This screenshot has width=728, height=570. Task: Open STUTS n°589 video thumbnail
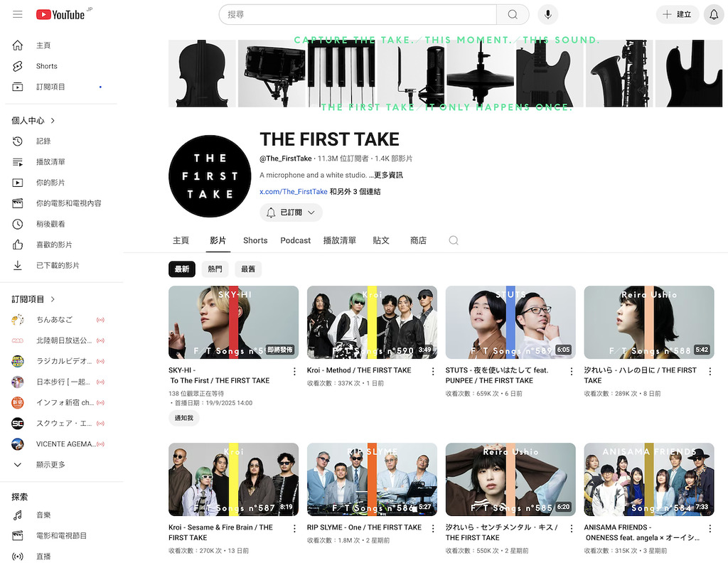(510, 323)
